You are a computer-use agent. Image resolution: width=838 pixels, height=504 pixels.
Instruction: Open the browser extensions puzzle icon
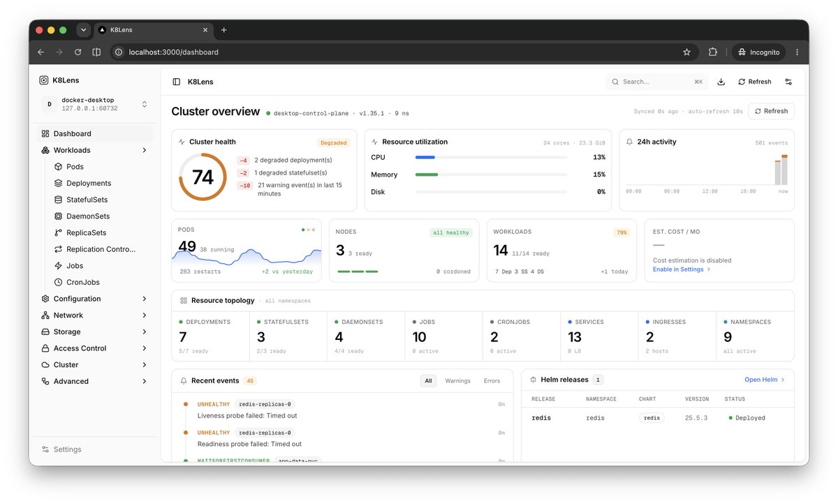tap(712, 52)
